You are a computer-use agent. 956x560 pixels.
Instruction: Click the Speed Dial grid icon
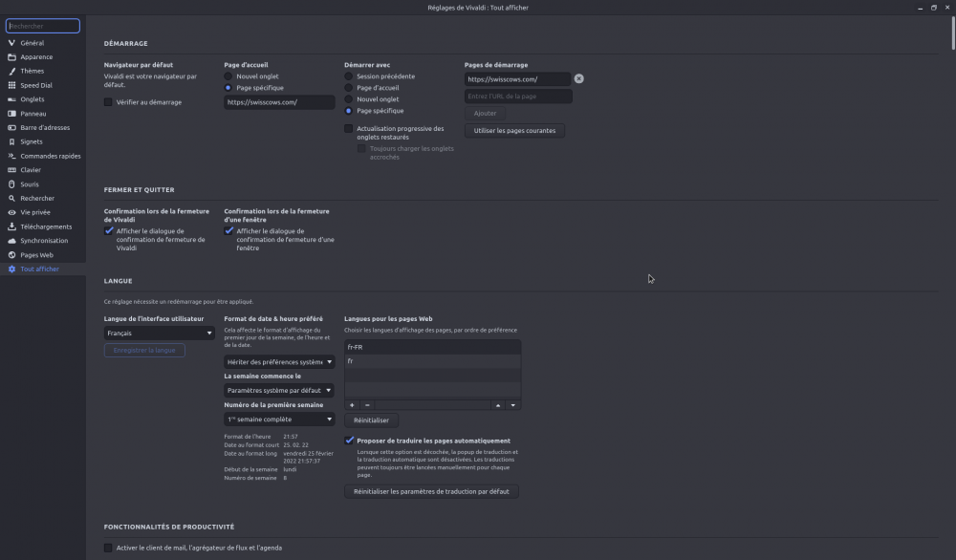tap(11, 85)
